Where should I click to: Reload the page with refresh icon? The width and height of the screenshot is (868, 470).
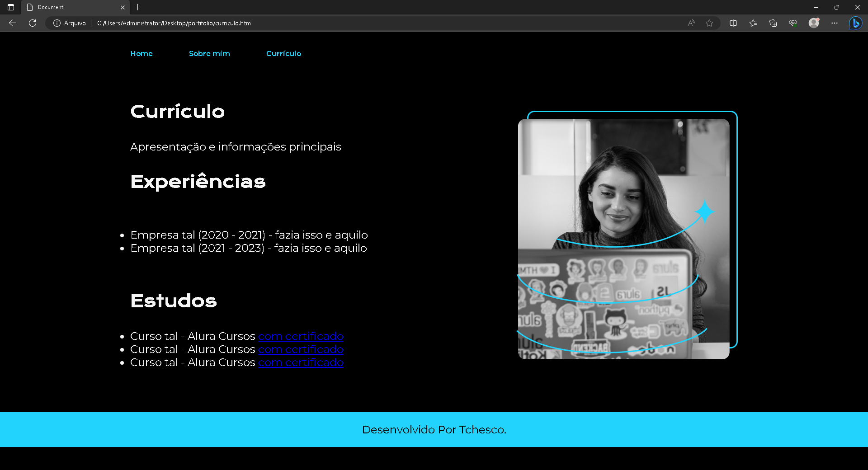click(33, 23)
